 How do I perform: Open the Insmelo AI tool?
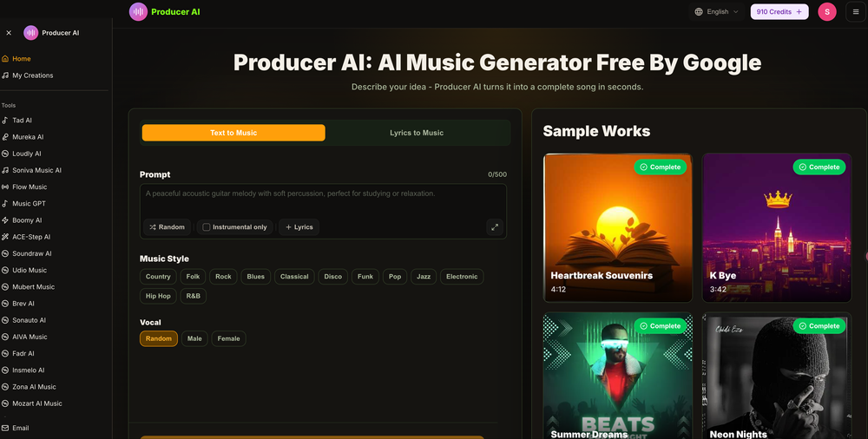(29, 370)
